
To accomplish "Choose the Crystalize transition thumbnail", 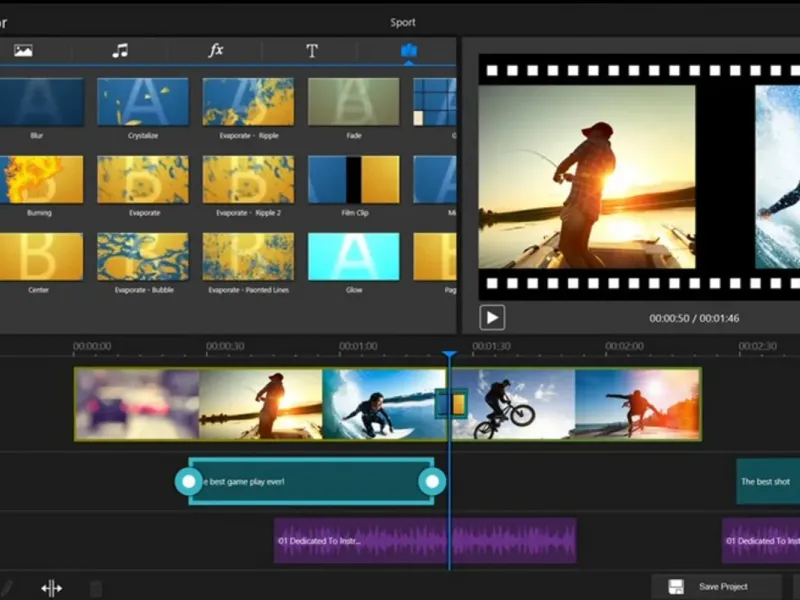I will (x=142, y=102).
